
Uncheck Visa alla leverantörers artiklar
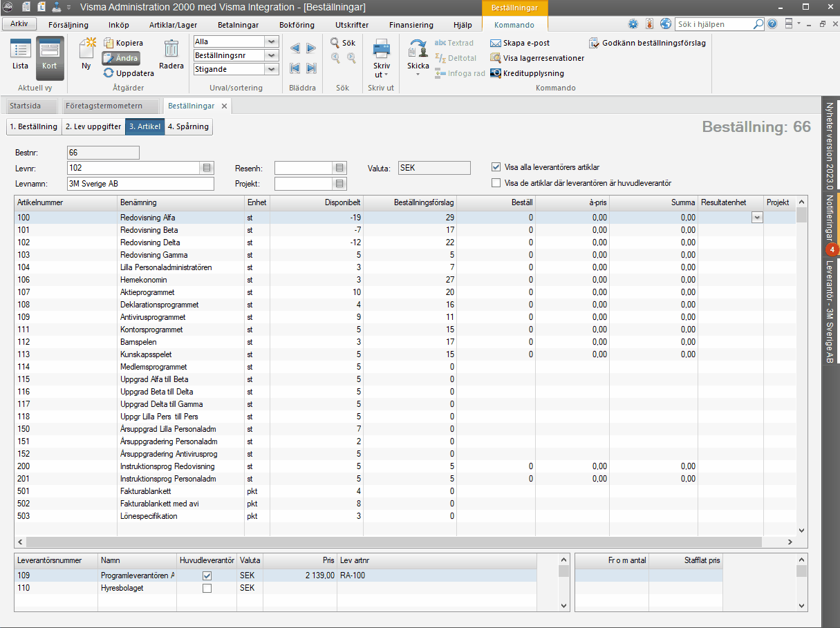[x=496, y=167]
